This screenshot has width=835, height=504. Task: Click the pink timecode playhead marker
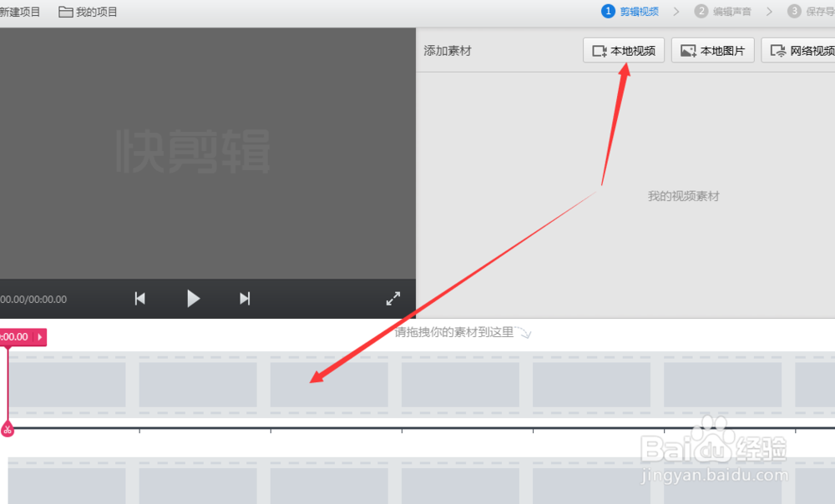pyautogui.click(x=23, y=337)
